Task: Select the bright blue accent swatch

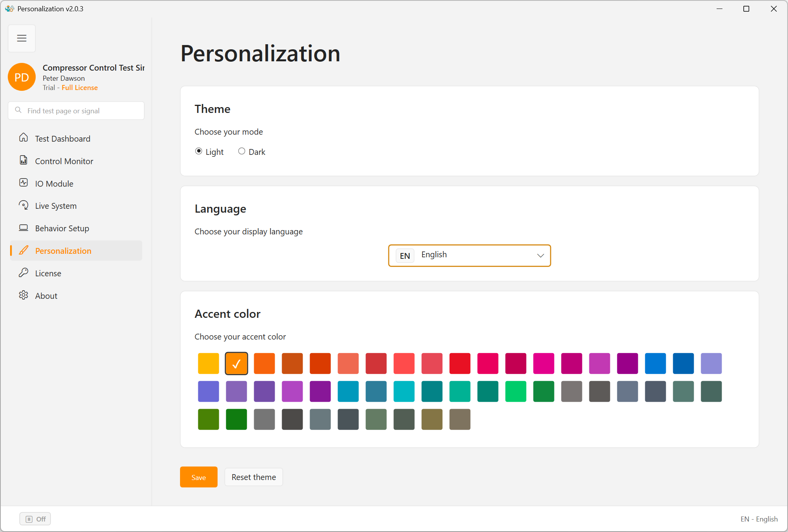Action: 655,363
